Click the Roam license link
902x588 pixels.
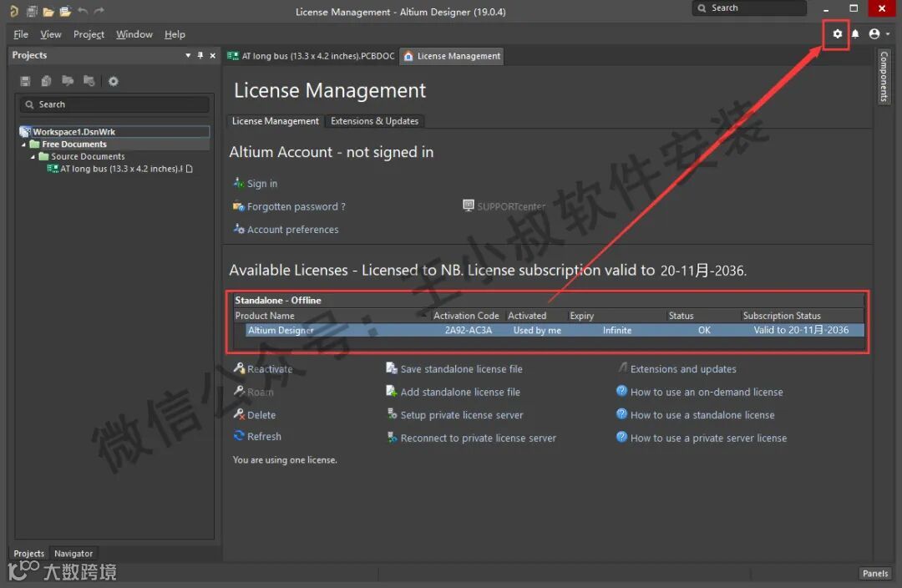click(x=254, y=392)
